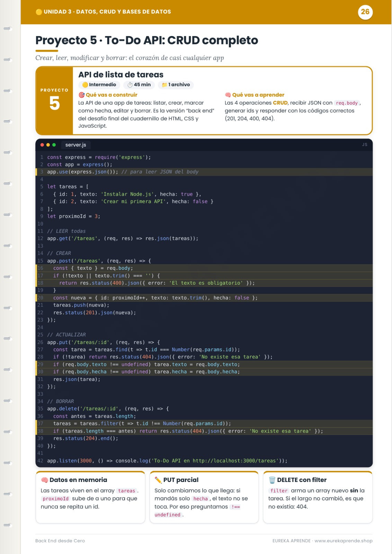Click the '// BORRAR' comment line
Image resolution: width=392 pixels, height=554 pixels.
61,401
